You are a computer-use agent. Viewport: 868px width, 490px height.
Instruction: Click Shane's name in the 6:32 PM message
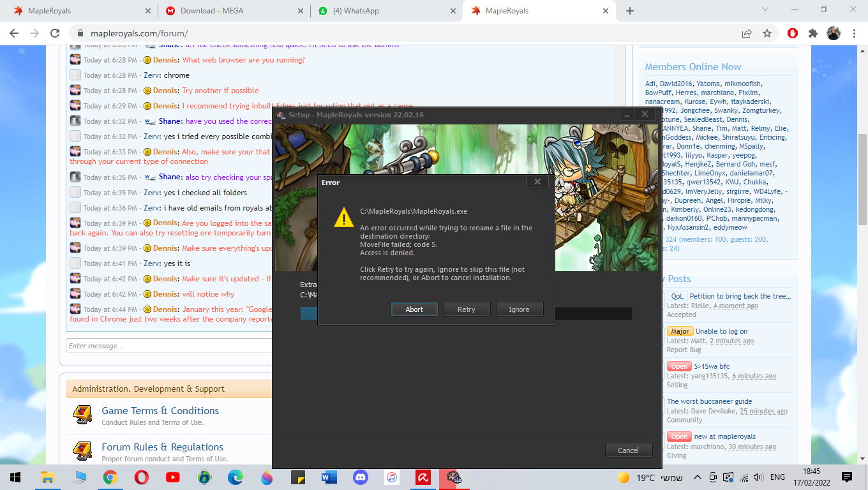click(x=170, y=121)
